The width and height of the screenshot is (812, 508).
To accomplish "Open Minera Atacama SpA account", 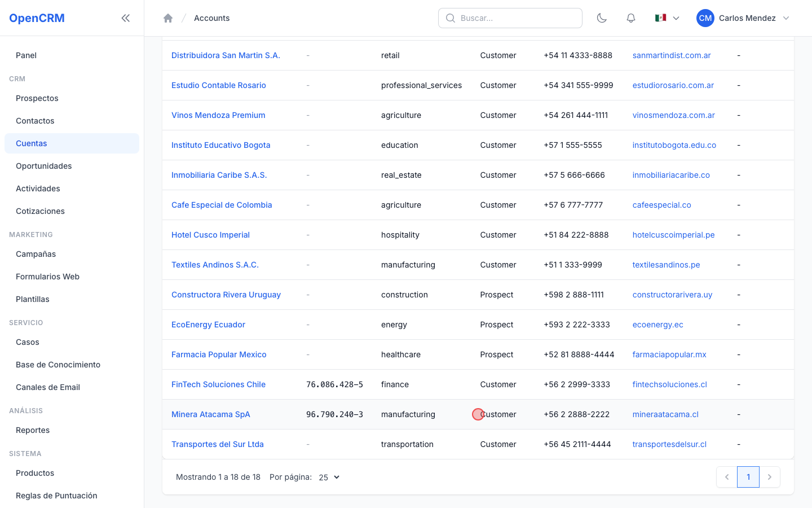I will click(211, 414).
